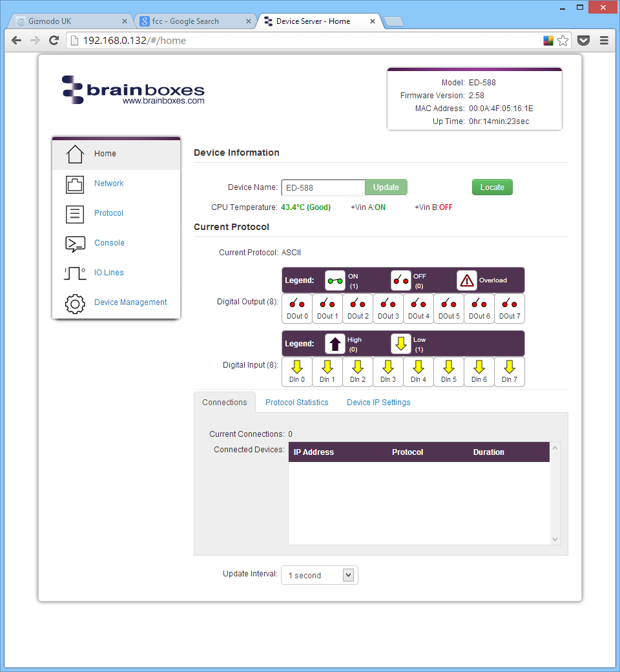
Task: Click the Protocol list icon
Action: click(75, 214)
